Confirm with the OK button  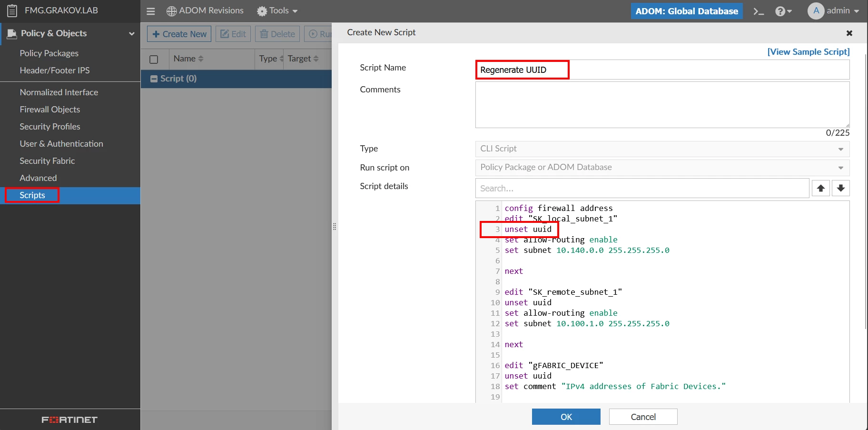[x=566, y=417]
